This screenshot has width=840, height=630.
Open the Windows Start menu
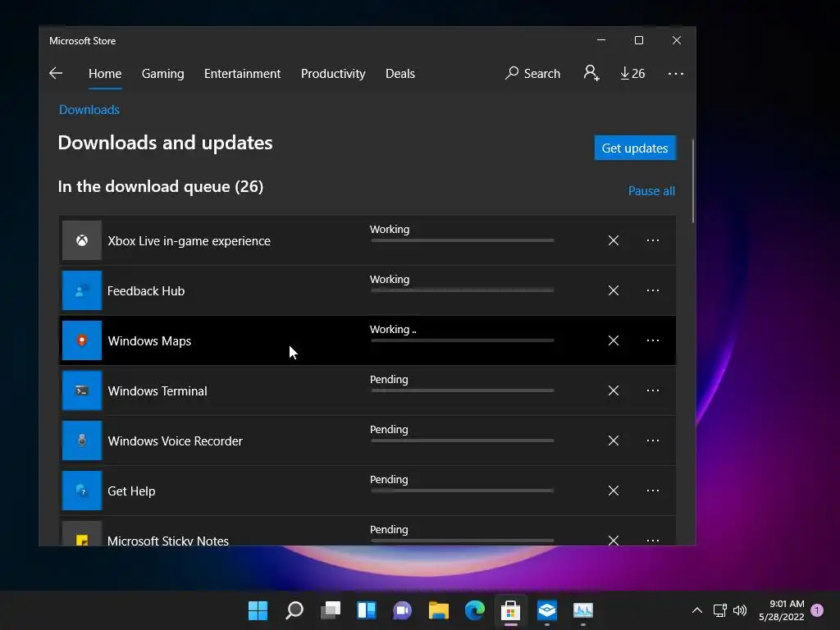click(x=258, y=610)
